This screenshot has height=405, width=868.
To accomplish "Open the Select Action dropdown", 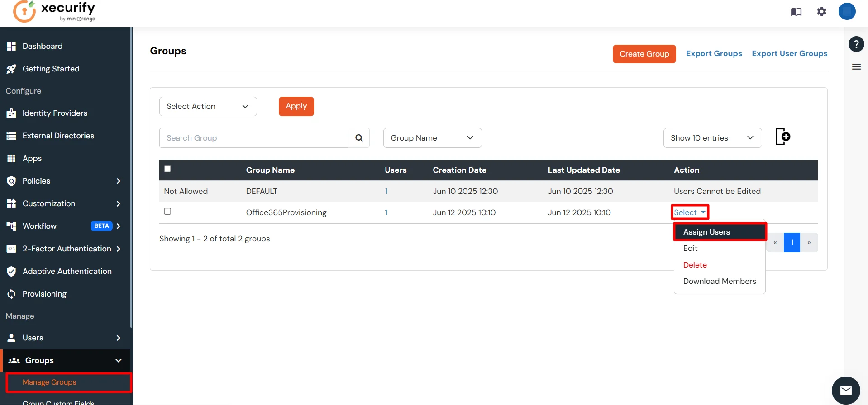I will (208, 106).
